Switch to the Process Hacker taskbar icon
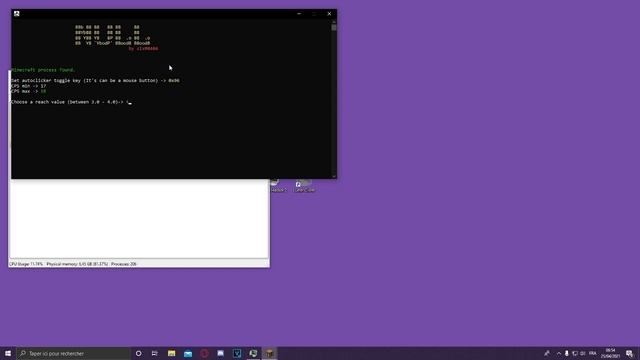640x360 pixels. pyautogui.click(x=253, y=353)
